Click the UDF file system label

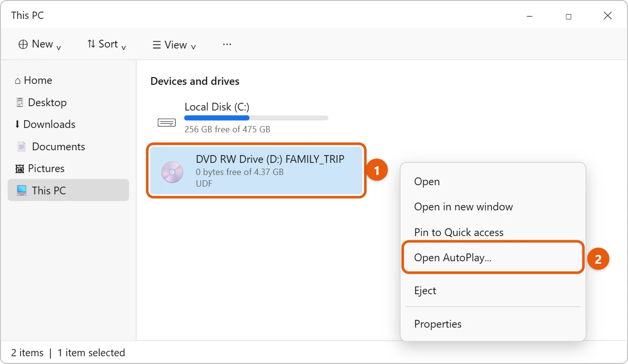pos(204,184)
